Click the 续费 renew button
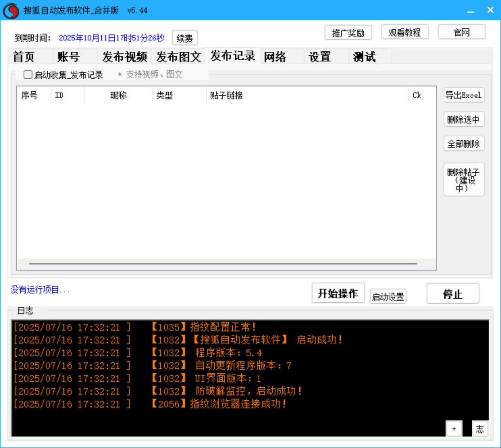Screen dimensions: 501x448 point(185,38)
